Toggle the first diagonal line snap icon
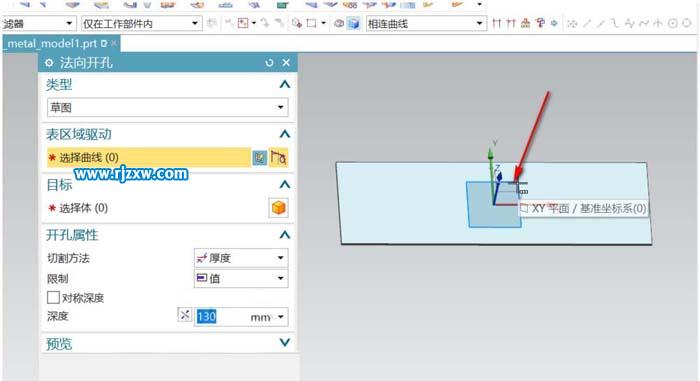 coord(587,24)
